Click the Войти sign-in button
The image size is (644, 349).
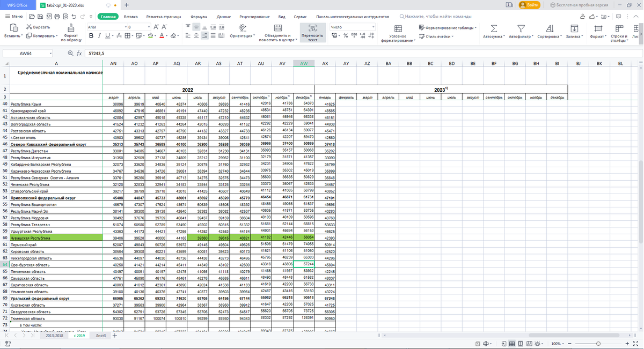pos(530,5)
